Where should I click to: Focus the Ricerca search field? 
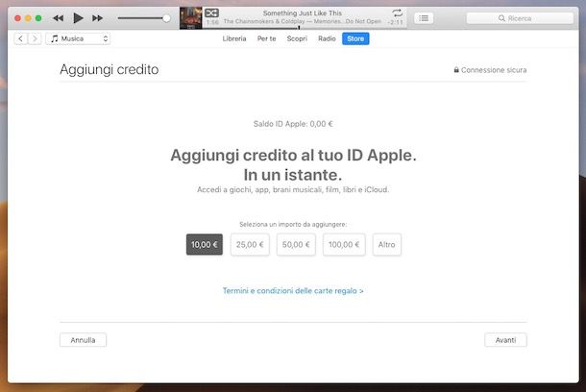click(x=520, y=18)
